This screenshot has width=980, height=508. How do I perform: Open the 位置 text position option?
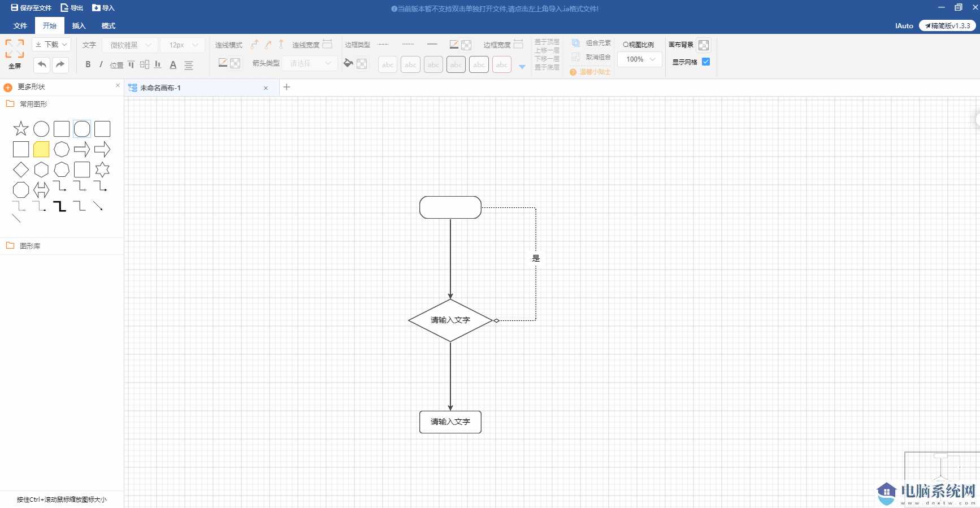pyautogui.click(x=116, y=65)
